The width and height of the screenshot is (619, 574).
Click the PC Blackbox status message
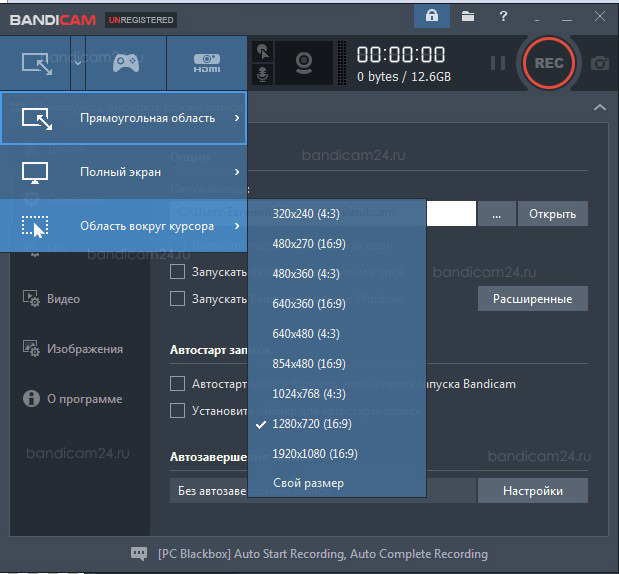323,554
